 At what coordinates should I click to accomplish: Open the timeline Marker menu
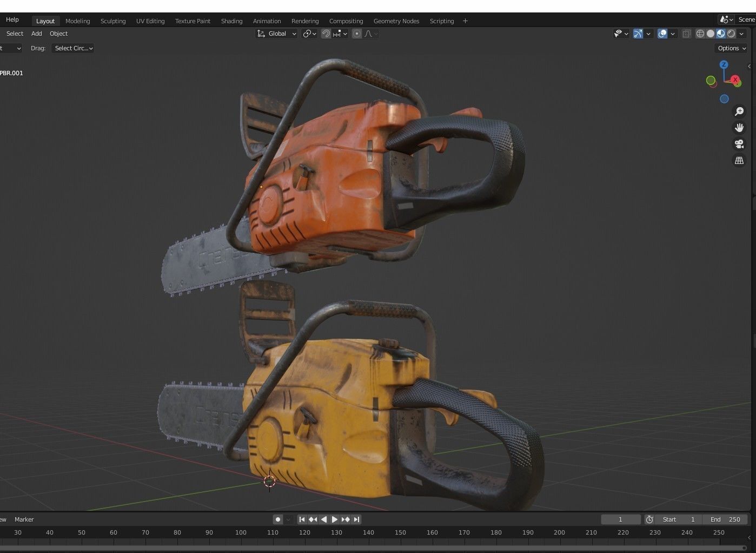(24, 519)
